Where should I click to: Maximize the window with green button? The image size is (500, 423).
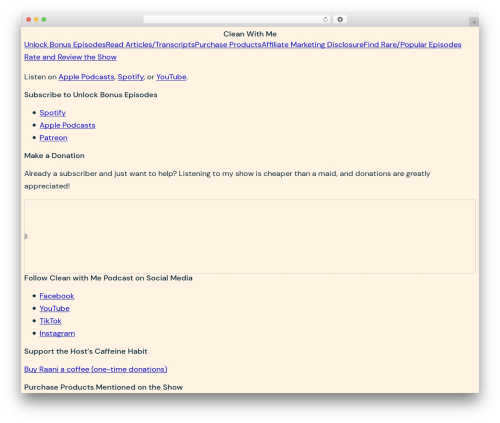[44, 19]
